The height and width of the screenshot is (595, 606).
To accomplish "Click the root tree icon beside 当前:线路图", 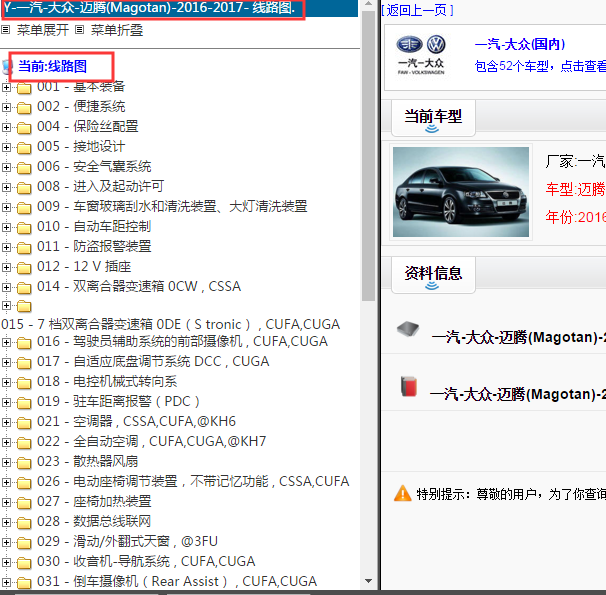I will [6, 67].
